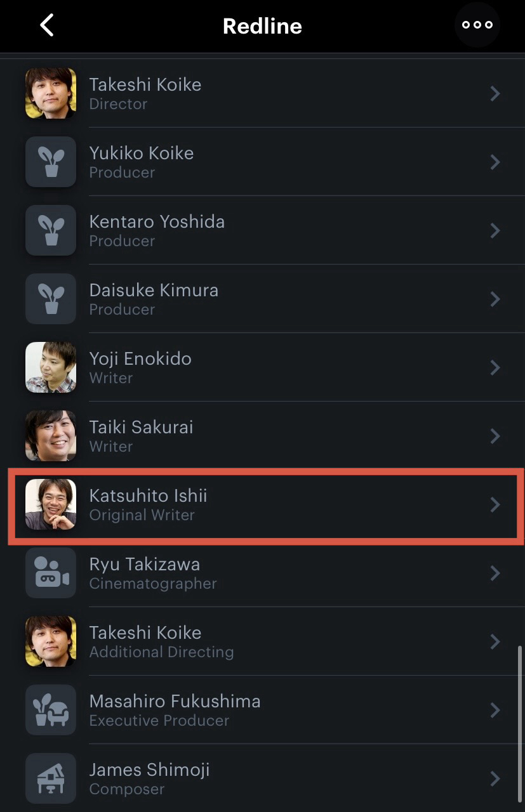The image size is (525, 812).
Task: Tap Ryu Takizawa's camera icon
Action: pos(51,573)
